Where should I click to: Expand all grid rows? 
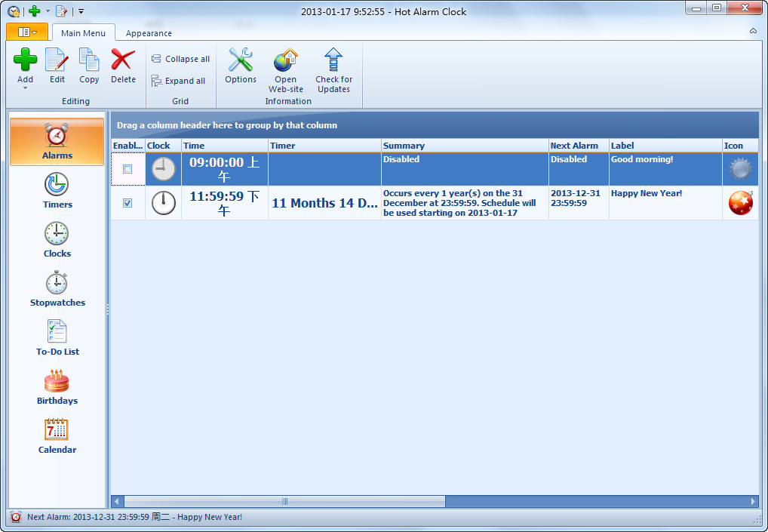[178, 81]
